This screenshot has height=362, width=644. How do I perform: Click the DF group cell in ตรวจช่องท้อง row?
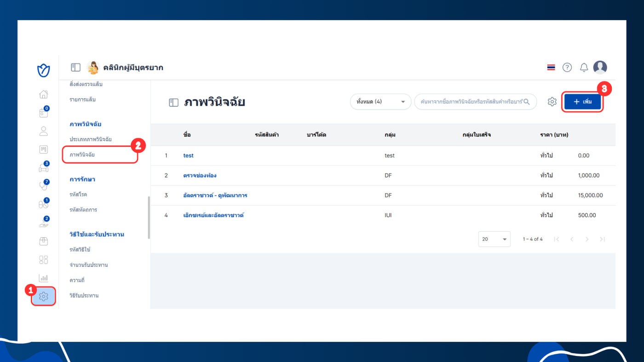point(388,175)
